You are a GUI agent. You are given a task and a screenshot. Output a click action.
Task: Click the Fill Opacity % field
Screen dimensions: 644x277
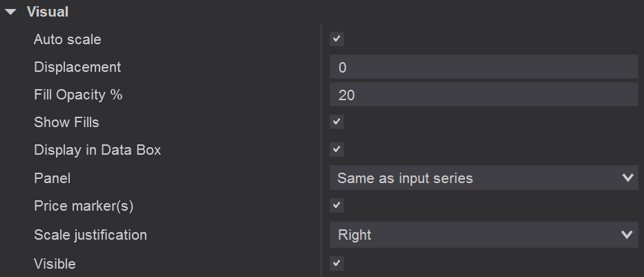[483, 95]
